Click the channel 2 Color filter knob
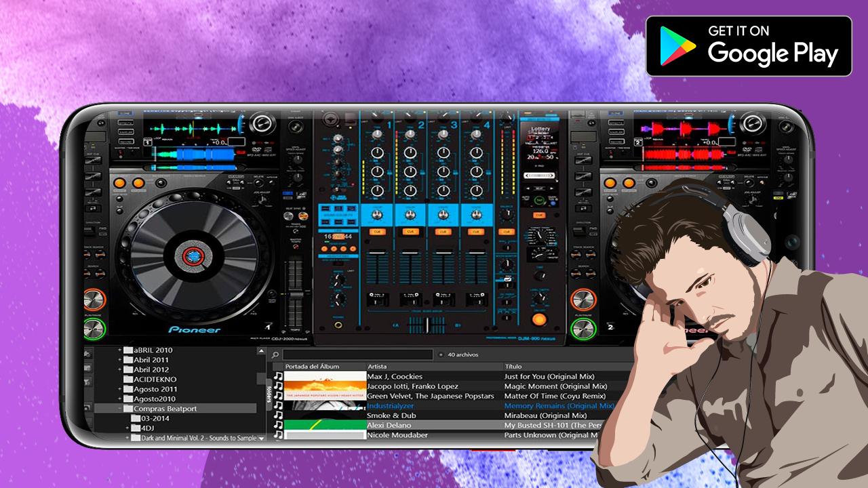The width and height of the screenshot is (868, 488). [410, 215]
